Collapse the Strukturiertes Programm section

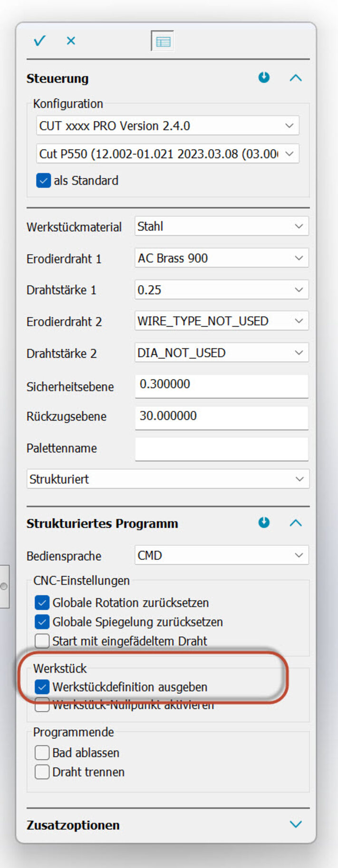point(296,523)
